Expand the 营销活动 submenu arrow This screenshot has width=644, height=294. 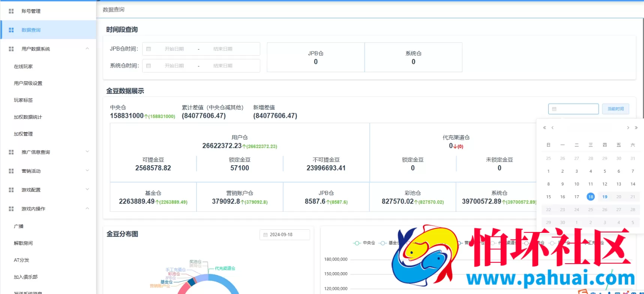87,170
